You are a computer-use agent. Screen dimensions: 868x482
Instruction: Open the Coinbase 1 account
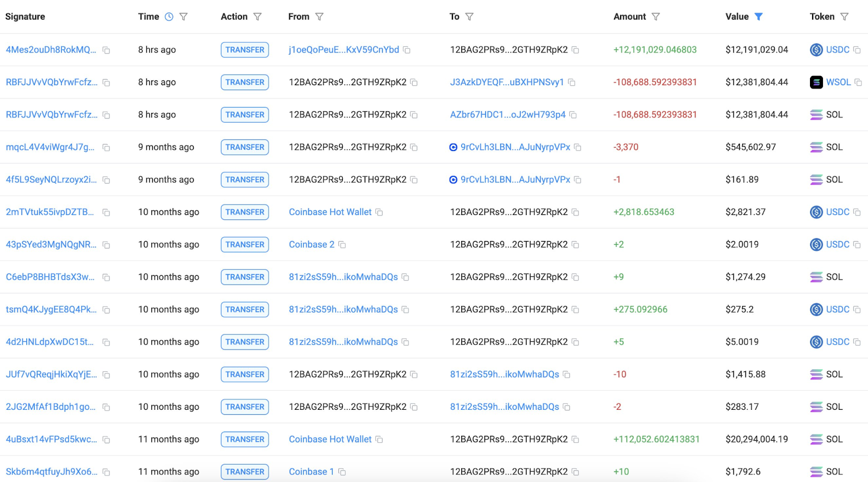coord(311,472)
